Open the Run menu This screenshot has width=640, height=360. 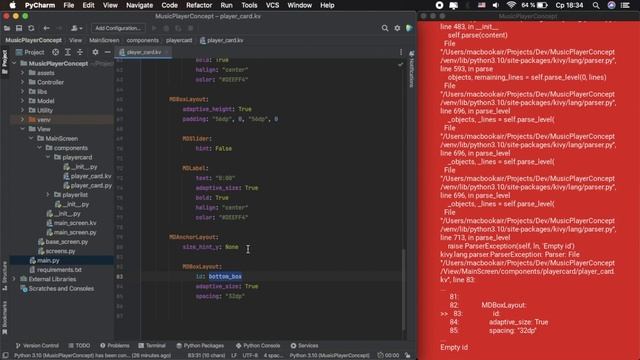pyautogui.click(x=226, y=5)
